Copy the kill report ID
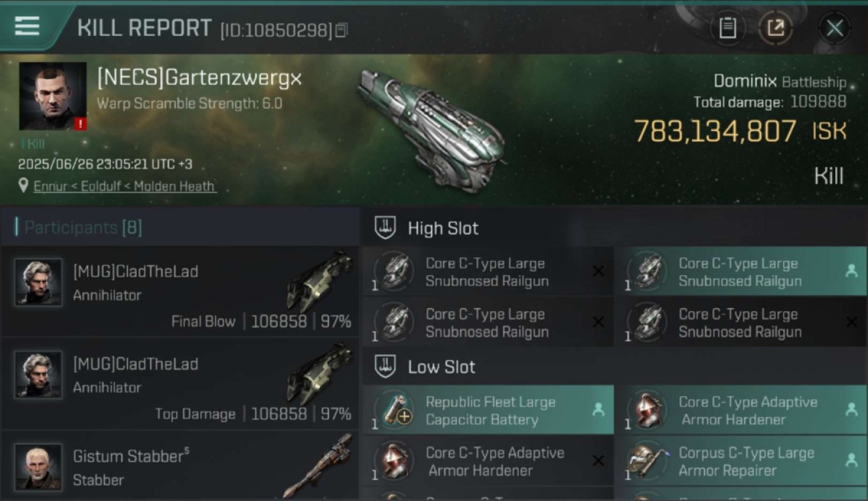This screenshot has height=501, width=868. click(x=341, y=30)
